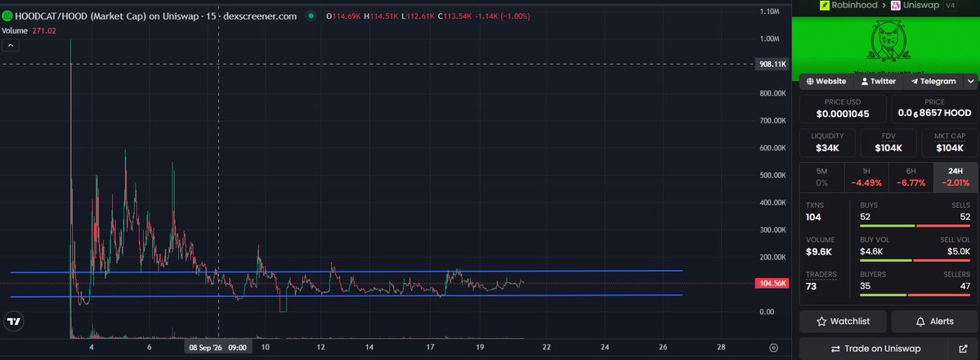Click the MKT CAP $104K box
This screenshot has width=980, height=360.
tap(950, 142)
